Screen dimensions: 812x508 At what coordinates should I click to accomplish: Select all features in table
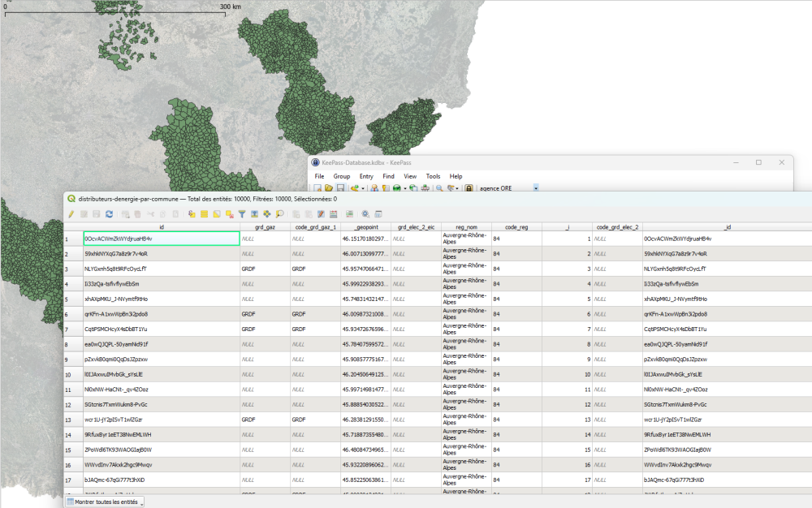coord(205,214)
